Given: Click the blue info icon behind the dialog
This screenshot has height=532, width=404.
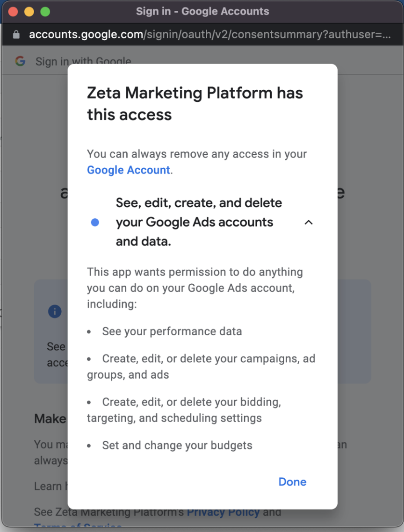Looking at the screenshot, I should pos(55,312).
